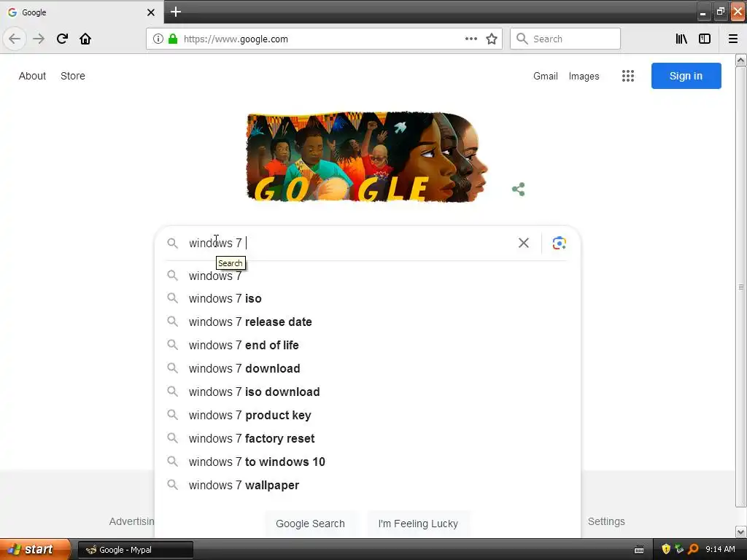Image resolution: width=747 pixels, height=560 pixels.
Task: Open the Google apps grid
Action: tap(628, 76)
